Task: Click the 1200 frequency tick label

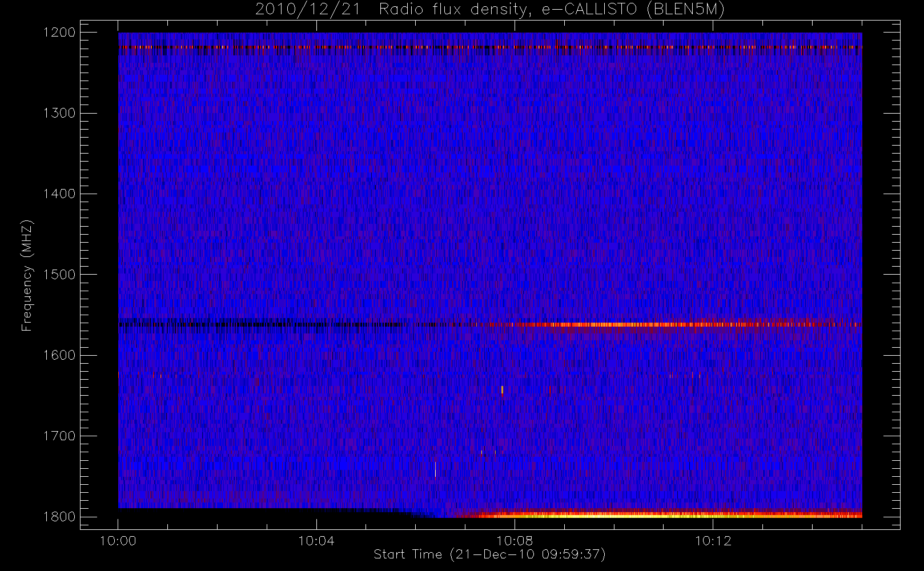Action: tap(59, 33)
